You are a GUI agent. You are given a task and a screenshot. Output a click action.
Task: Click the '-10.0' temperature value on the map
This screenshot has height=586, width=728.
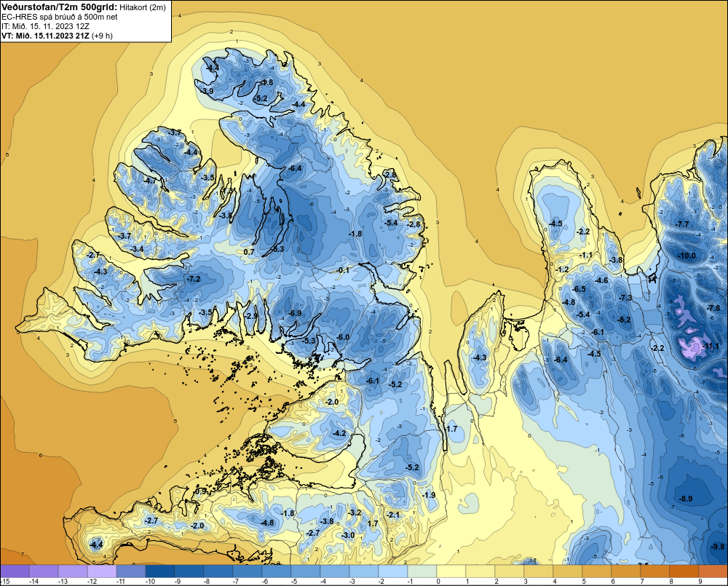point(687,256)
